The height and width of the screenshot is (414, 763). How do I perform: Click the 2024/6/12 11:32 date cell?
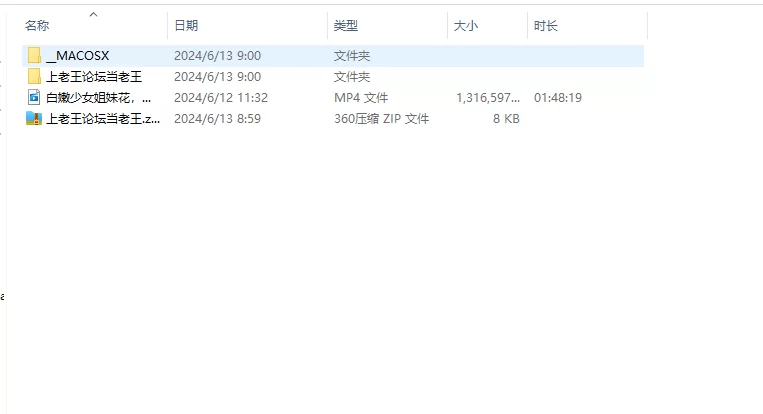[x=221, y=97]
